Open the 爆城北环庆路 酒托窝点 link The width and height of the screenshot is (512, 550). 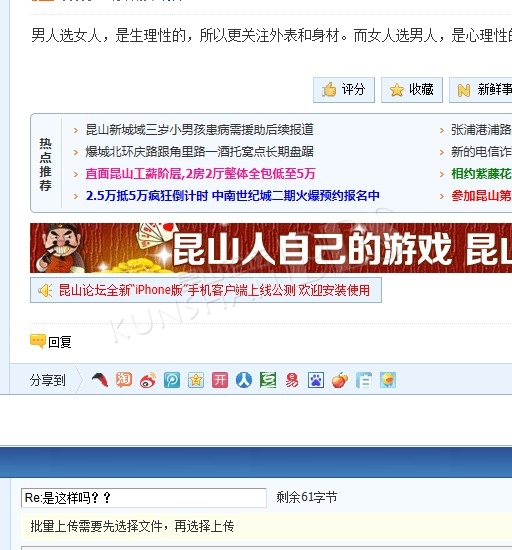(x=200, y=152)
